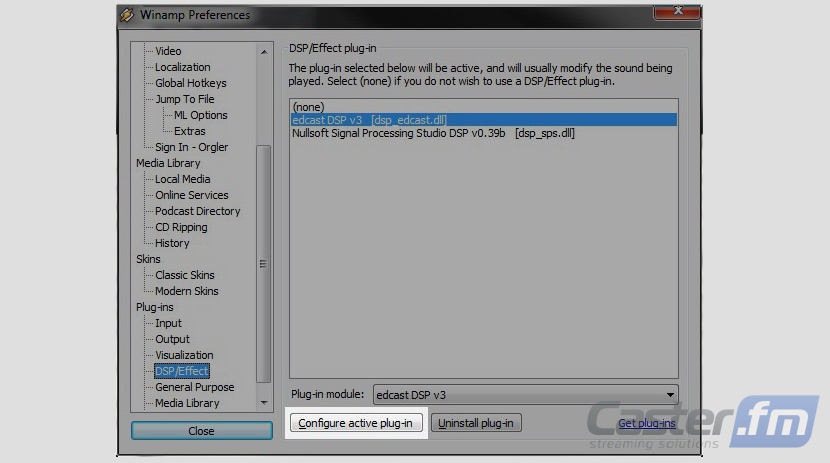
Task: Select Nullsoft Signal Processing Studio DSP entry
Action: click(483, 133)
